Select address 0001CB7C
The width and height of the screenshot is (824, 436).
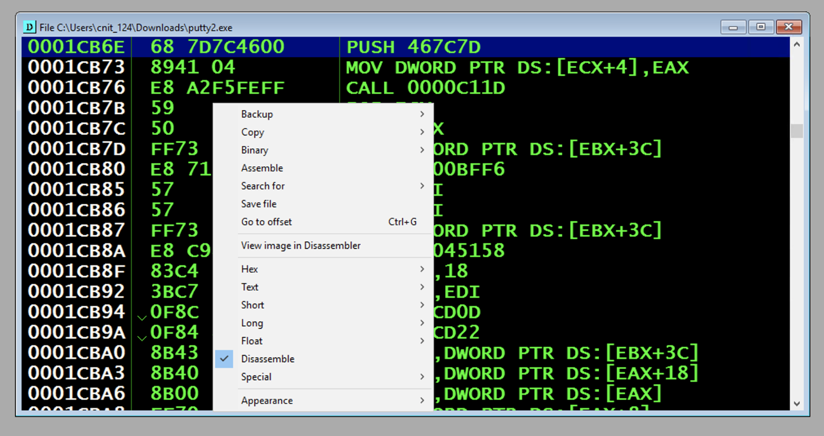pyautogui.click(x=77, y=129)
